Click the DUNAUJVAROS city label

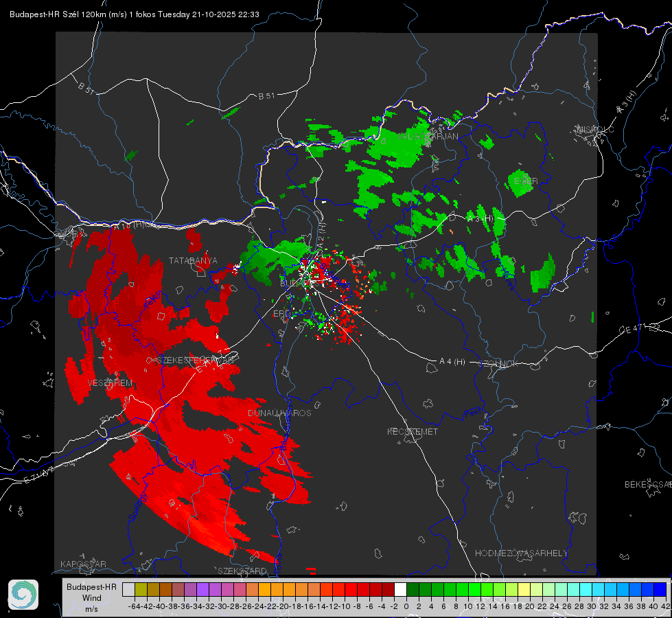pos(279,413)
